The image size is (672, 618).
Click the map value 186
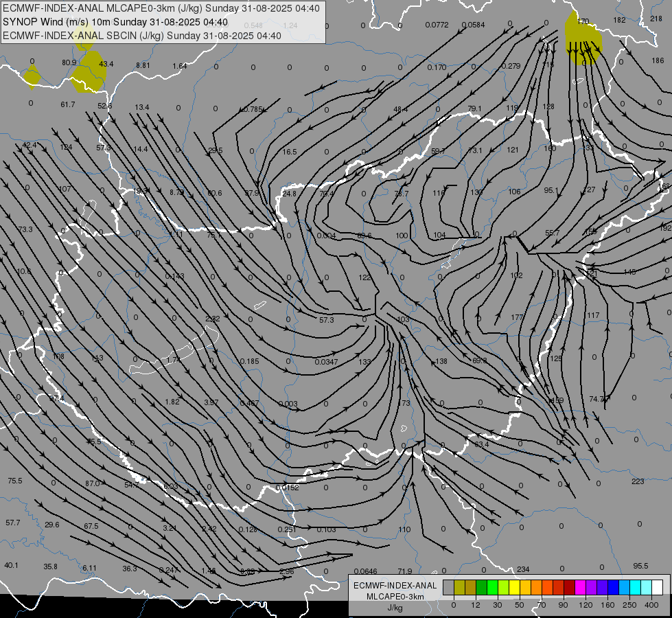click(658, 60)
